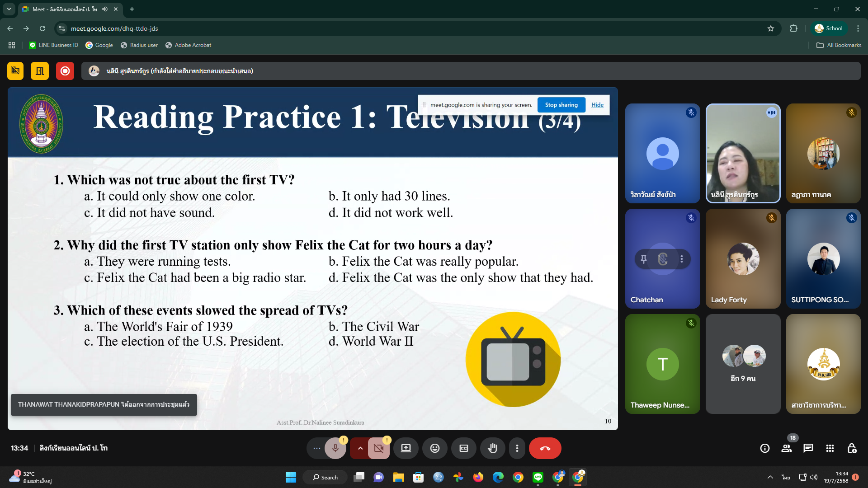Select the วิลาวัณย์ สังข์ปา participant tile

(662, 153)
